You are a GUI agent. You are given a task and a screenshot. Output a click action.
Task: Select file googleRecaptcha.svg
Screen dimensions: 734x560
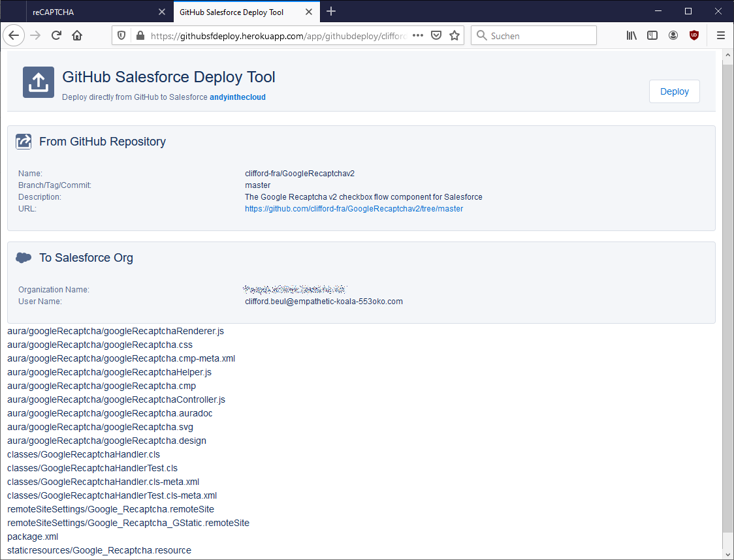100,427
